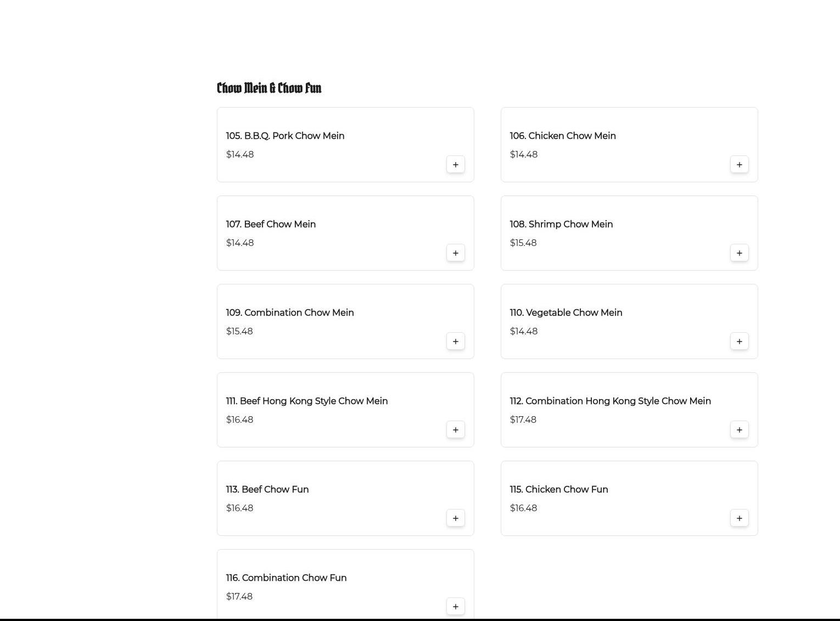840x621 pixels.
Task: Add 106. Chicken Chow Mein using plus icon
Action: click(740, 165)
